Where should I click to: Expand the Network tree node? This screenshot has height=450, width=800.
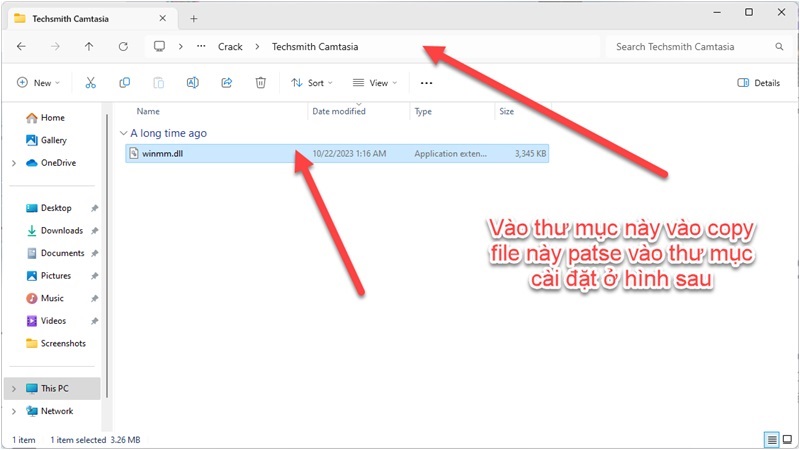click(x=14, y=411)
